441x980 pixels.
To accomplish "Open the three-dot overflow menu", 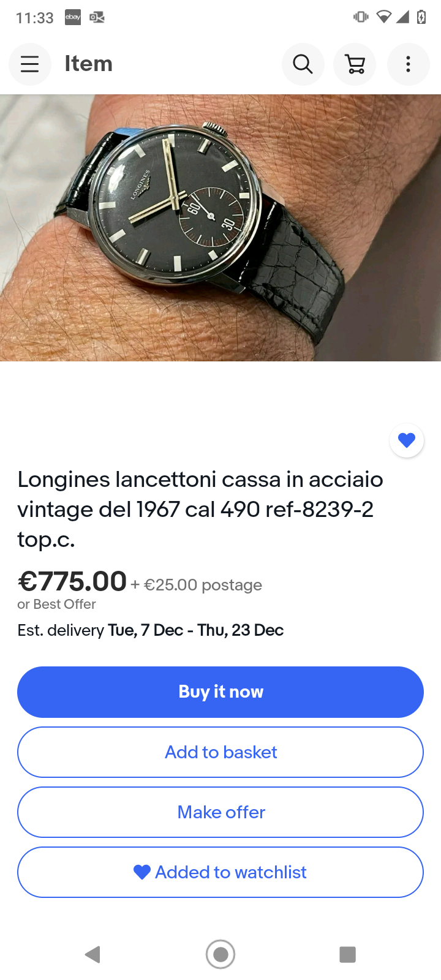I will tap(408, 64).
